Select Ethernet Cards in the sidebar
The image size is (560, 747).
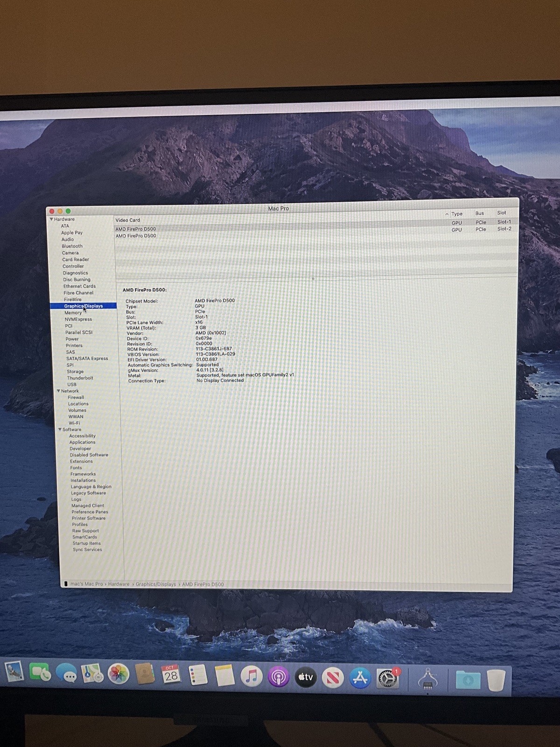79,286
